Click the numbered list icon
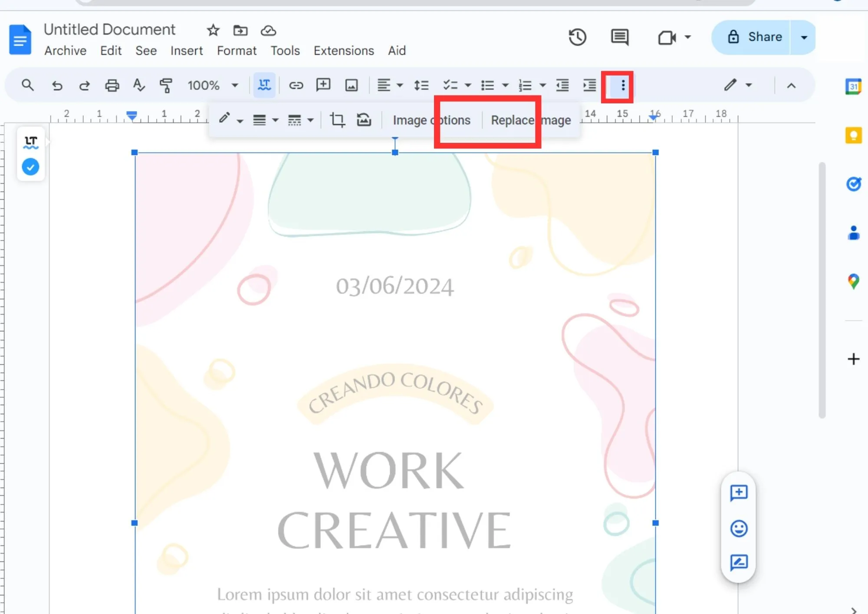Viewport: 868px width, 614px height. (x=525, y=85)
